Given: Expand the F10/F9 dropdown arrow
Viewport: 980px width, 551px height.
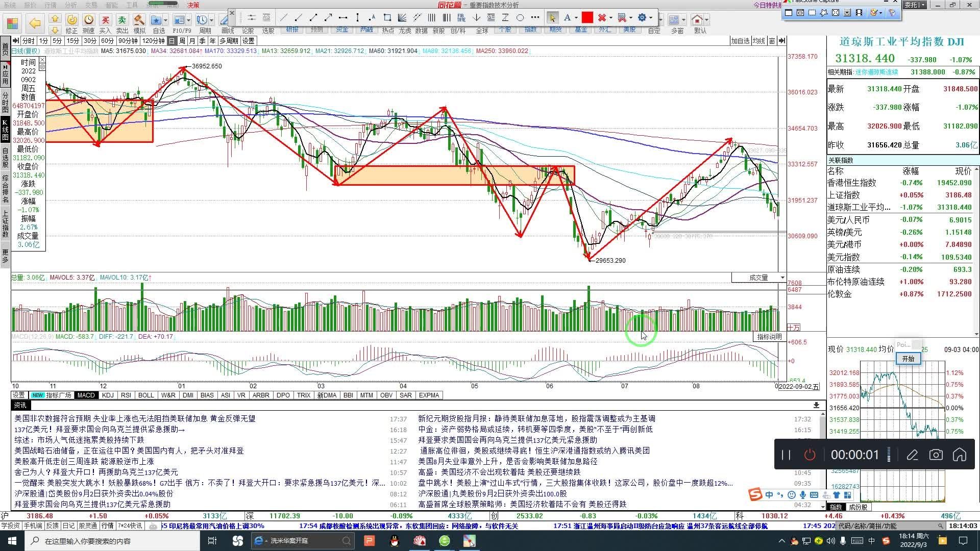Looking at the screenshot, I should [189, 20].
